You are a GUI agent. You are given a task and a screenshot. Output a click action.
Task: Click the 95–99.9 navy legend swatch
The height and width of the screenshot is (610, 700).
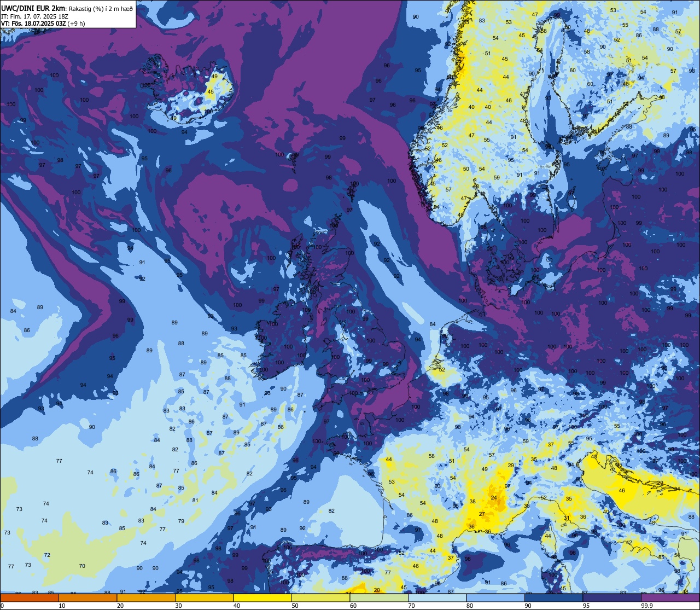pyautogui.click(x=612, y=597)
